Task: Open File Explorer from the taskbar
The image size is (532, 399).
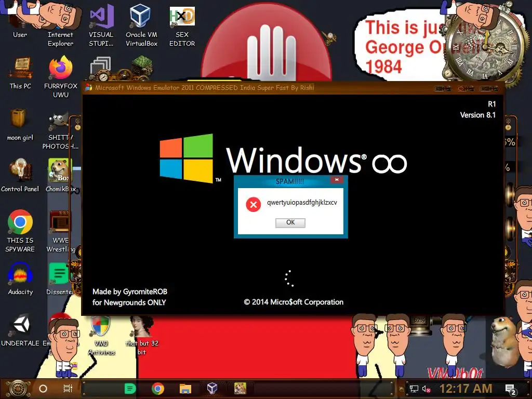Action: click(185, 389)
